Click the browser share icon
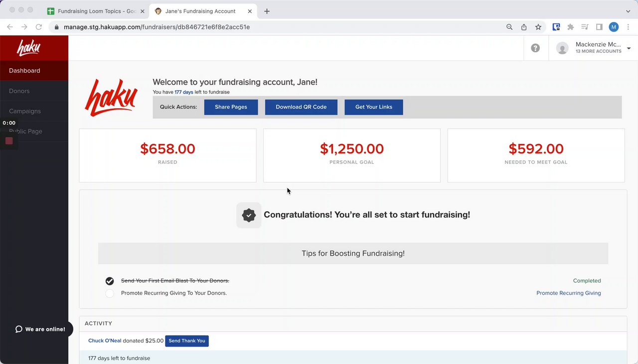Image resolution: width=638 pixels, height=364 pixels. [524, 27]
